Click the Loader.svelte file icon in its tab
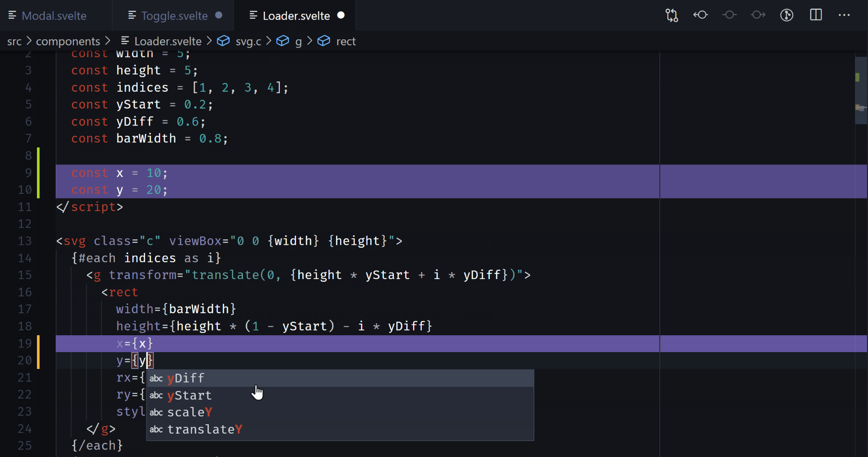This screenshot has height=457, width=868. click(253, 15)
